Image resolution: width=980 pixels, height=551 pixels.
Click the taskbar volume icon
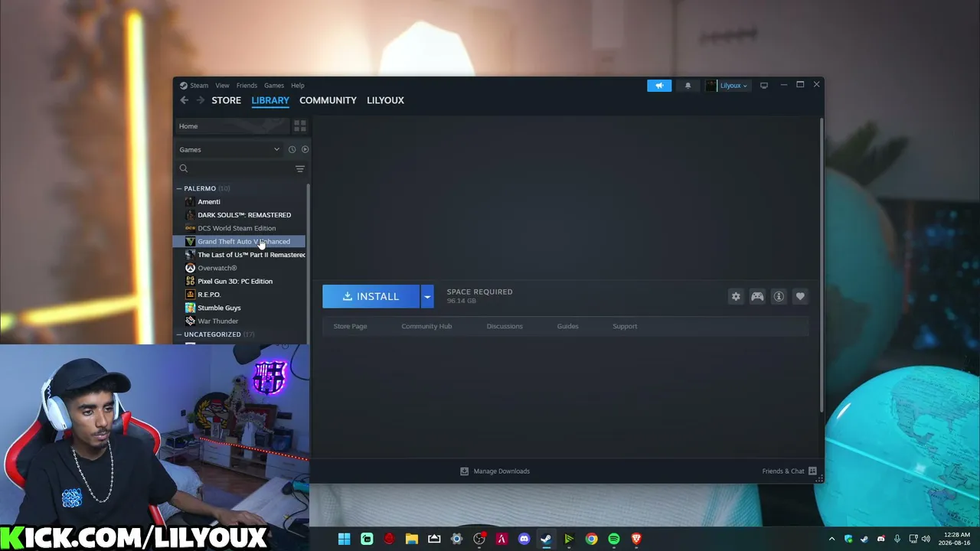click(x=926, y=539)
